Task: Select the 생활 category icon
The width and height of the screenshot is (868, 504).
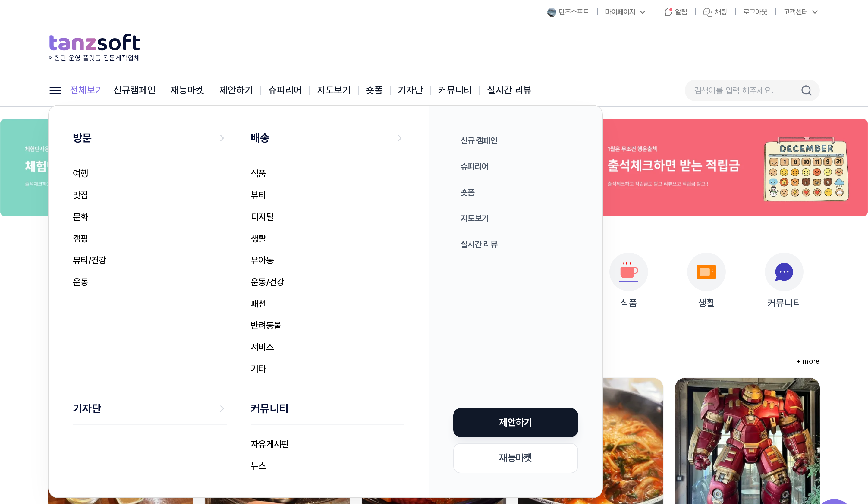Action: (x=706, y=272)
